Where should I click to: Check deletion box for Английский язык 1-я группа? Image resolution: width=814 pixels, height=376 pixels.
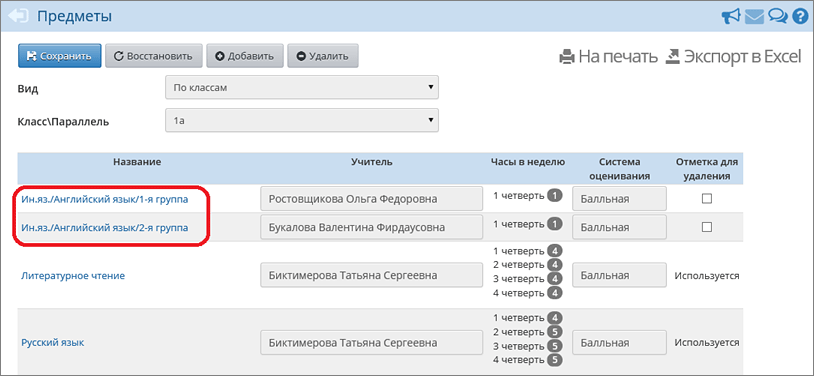707,198
